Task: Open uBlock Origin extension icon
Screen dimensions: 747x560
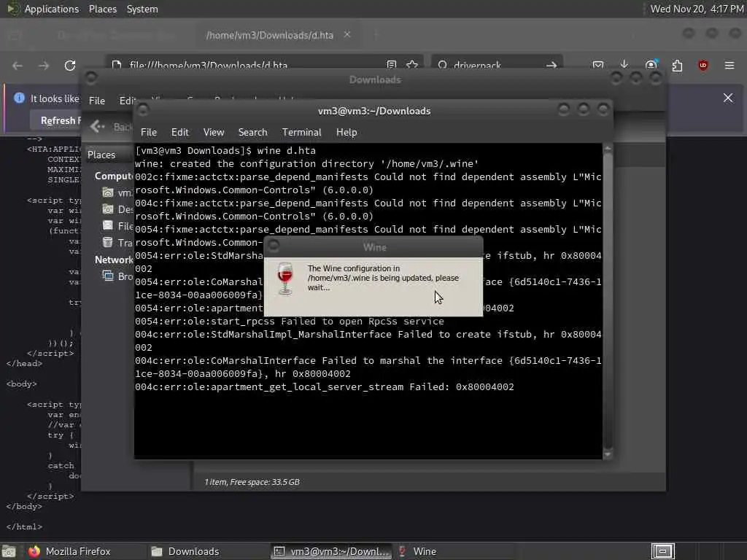Action: pyautogui.click(x=703, y=65)
